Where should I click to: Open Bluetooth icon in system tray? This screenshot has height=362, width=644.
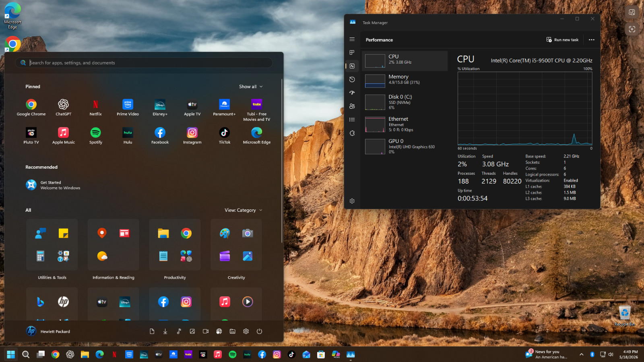click(x=592, y=354)
